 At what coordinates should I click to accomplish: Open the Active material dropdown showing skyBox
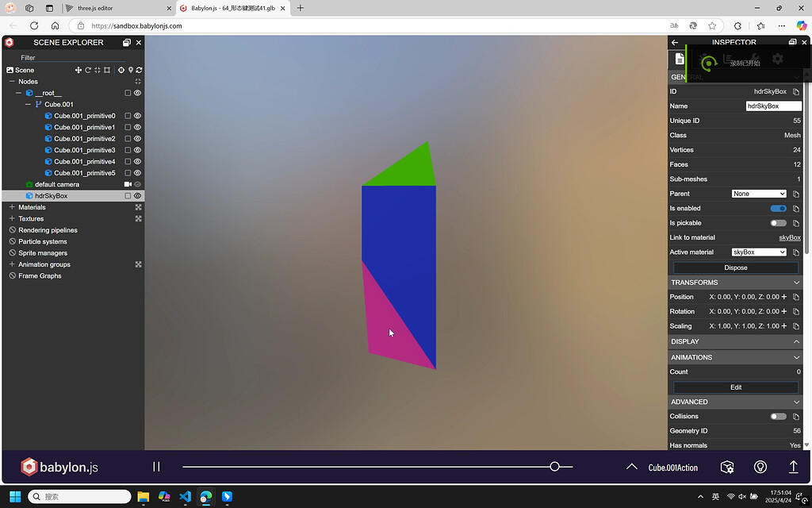point(759,252)
